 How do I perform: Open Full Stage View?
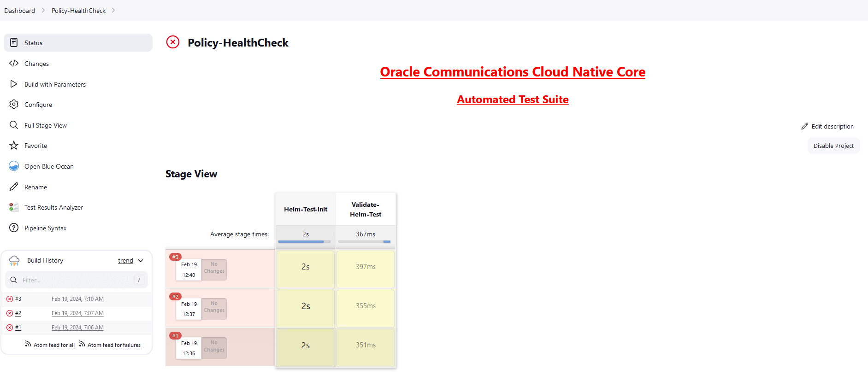(78, 125)
